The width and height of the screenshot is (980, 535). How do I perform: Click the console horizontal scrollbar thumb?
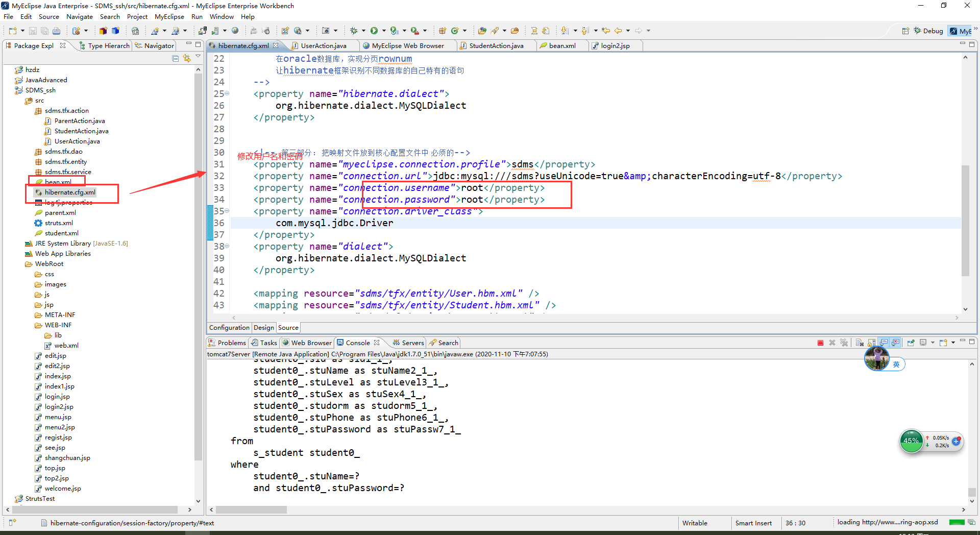(x=251, y=509)
